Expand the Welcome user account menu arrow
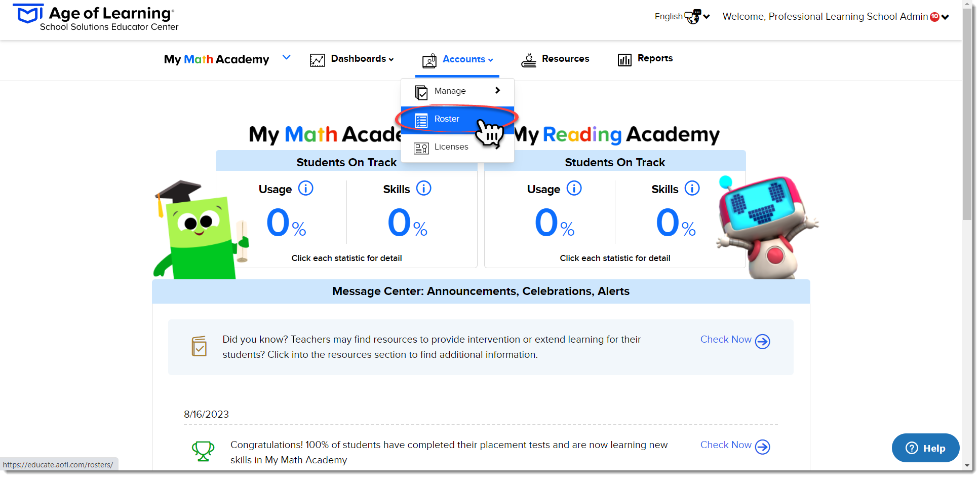 945,17
